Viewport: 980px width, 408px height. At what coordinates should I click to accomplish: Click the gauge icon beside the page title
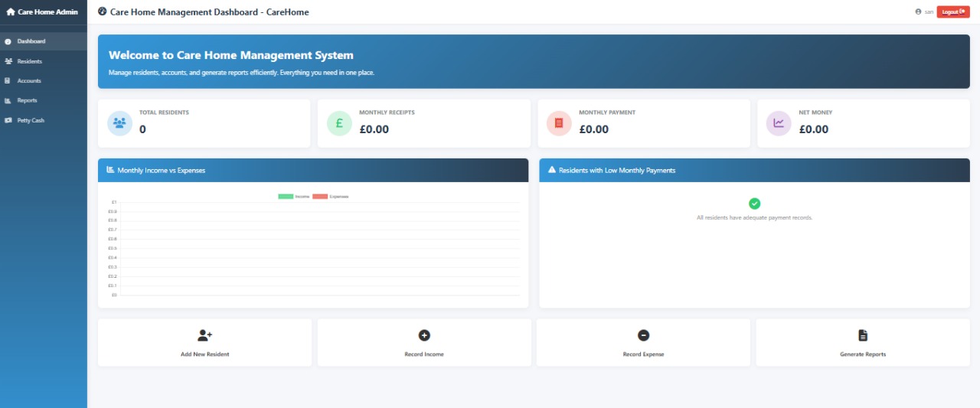click(103, 11)
